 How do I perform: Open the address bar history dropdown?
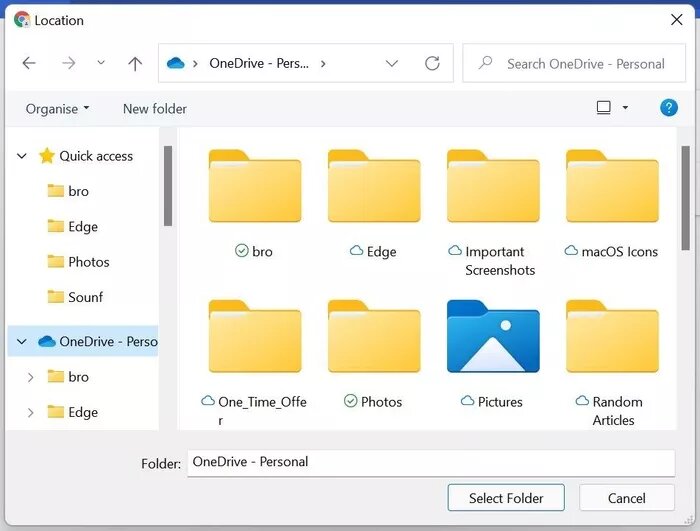pyautogui.click(x=392, y=63)
